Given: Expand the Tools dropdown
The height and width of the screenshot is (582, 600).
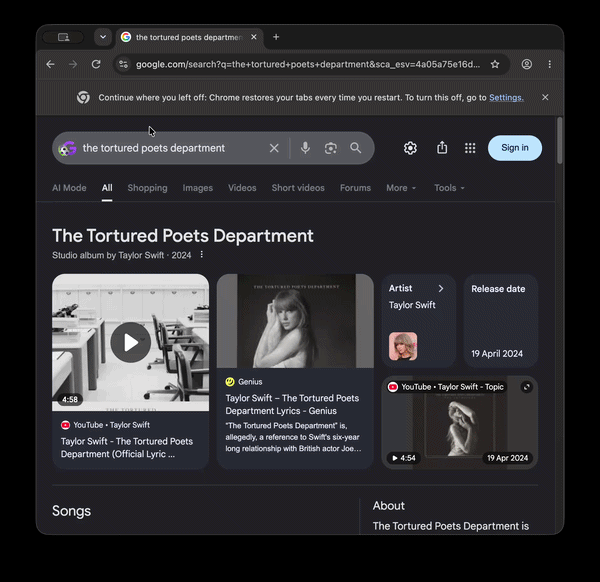Looking at the screenshot, I should point(449,188).
